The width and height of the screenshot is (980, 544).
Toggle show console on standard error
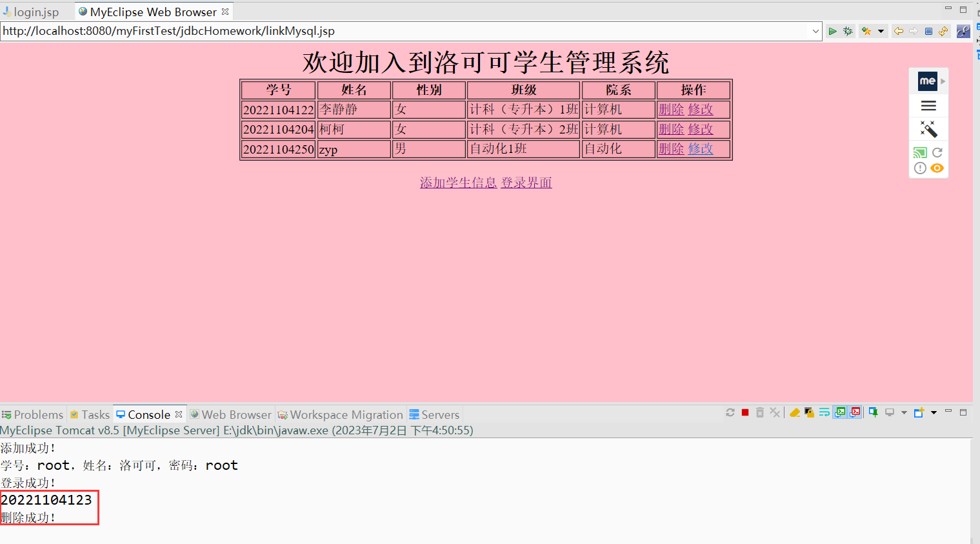click(855, 412)
